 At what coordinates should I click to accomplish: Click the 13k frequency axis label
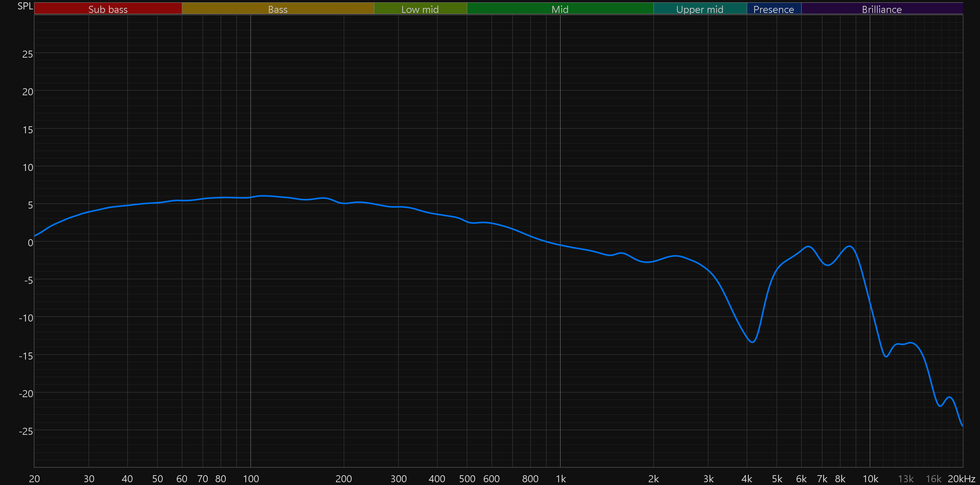tap(906, 479)
